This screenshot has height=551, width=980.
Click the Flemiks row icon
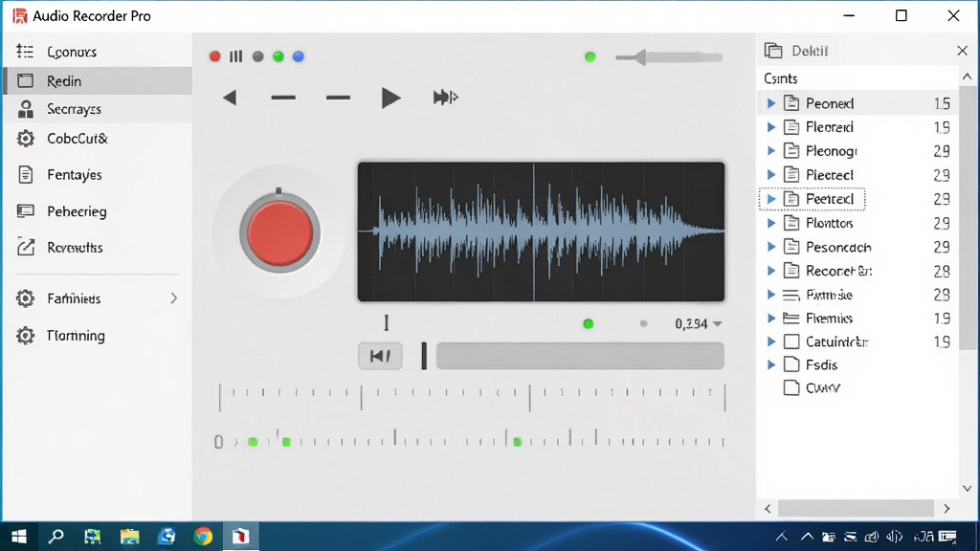click(791, 318)
